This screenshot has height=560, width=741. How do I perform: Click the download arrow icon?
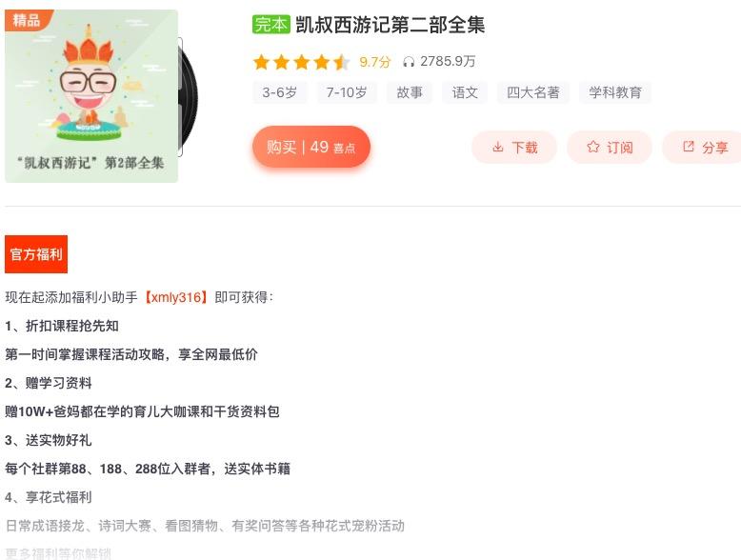(497, 147)
